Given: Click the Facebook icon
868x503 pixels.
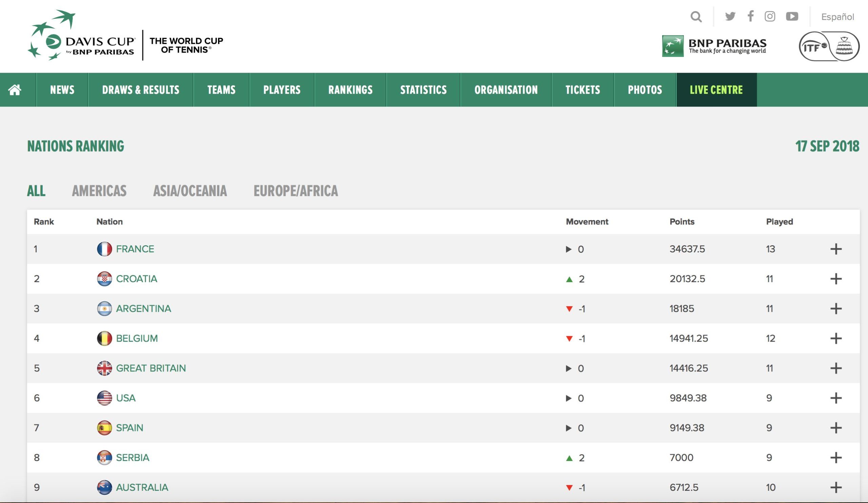Looking at the screenshot, I should pyautogui.click(x=750, y=16).
